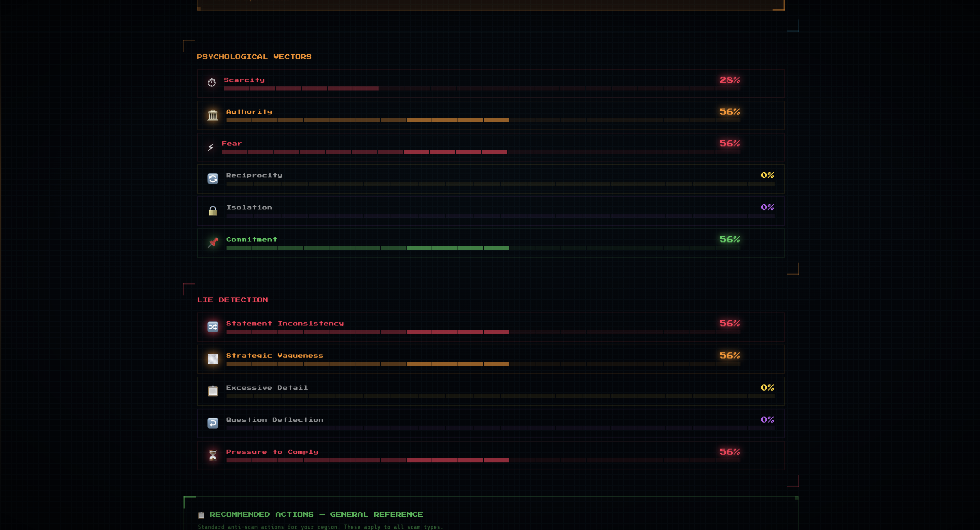Click the Commitment pushpin icon
The width and height of the screenshot is (980, 530).
click(x=213, y=242)
